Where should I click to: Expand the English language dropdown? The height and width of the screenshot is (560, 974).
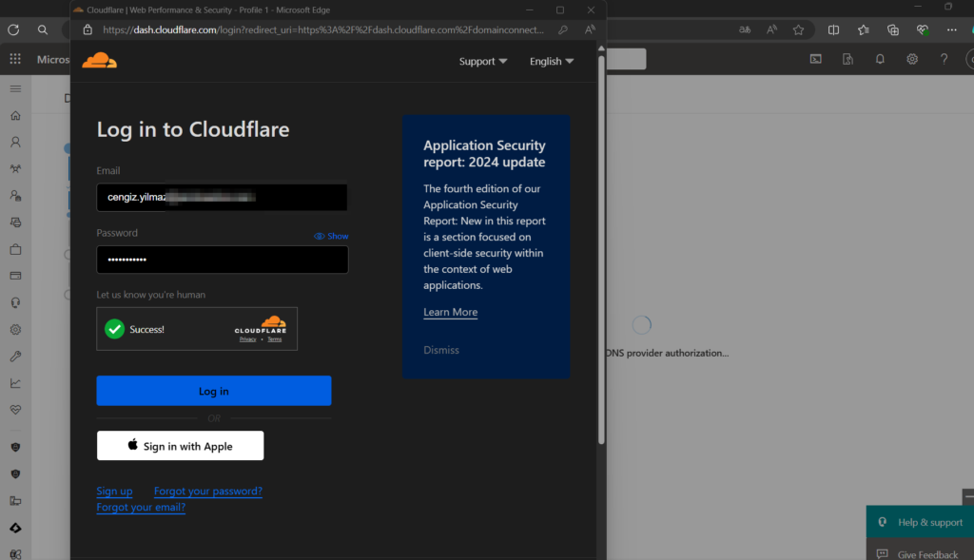[551, 62]
